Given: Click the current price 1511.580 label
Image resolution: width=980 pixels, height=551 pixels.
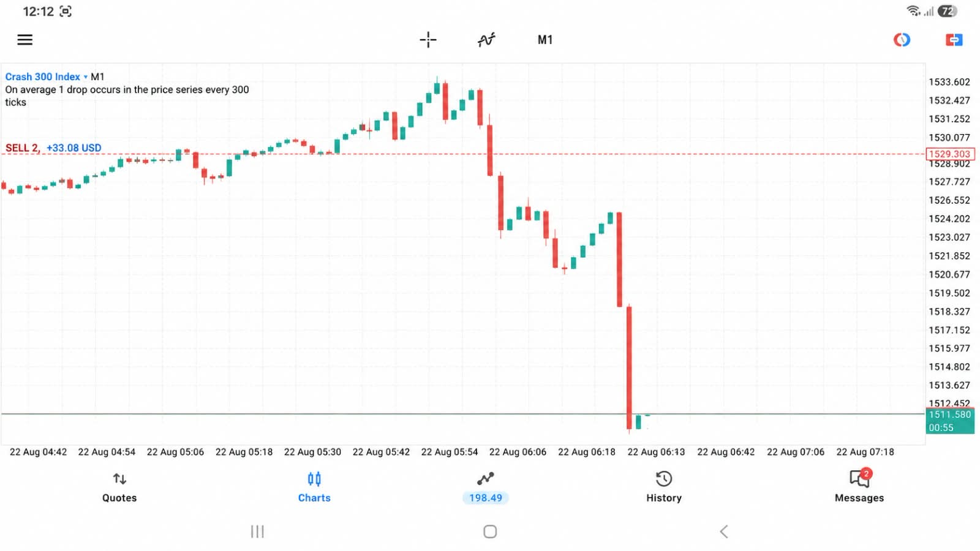Looking at the screenshot, I should click(950, 414).
